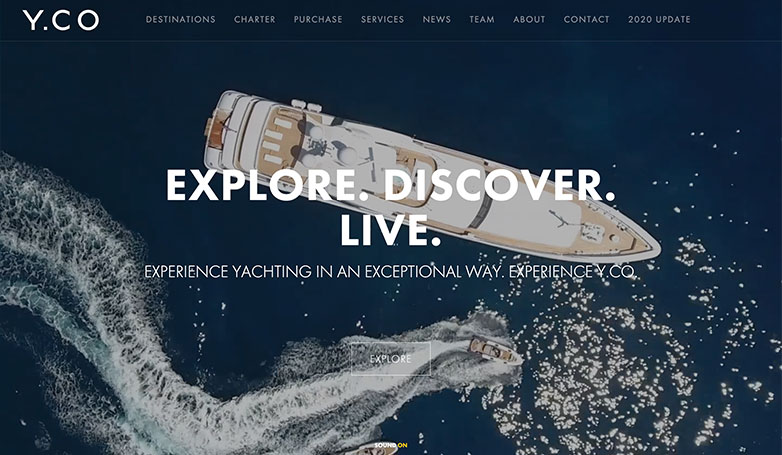Open the 2020 Update link

659,19
